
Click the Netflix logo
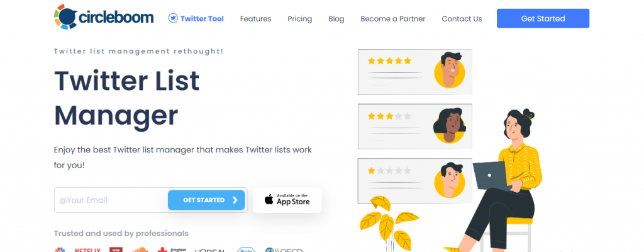pyautogui.click(x=87, y=249)
